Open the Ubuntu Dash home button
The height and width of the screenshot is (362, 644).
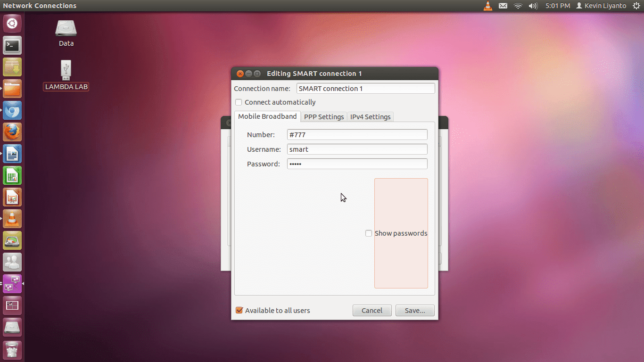pyautogui.click(x=12, y=24)
